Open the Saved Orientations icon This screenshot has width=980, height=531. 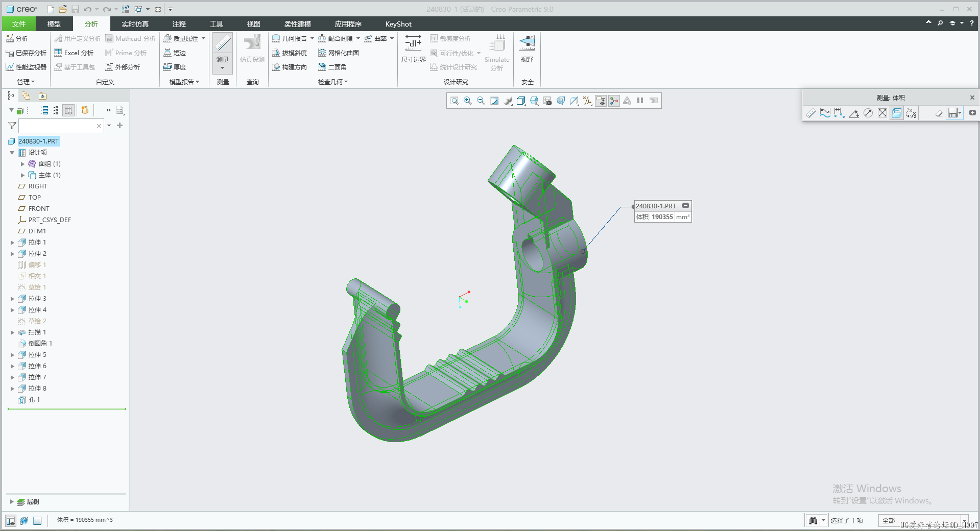tap(534, 101)
